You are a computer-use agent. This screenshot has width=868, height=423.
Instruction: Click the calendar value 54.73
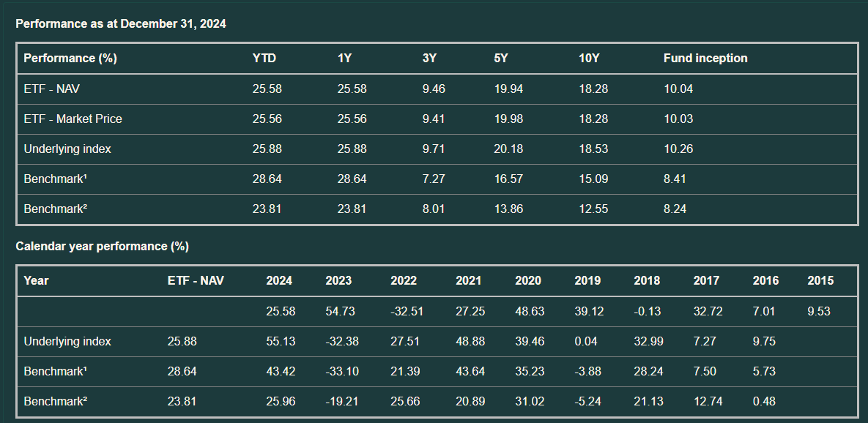340,311
